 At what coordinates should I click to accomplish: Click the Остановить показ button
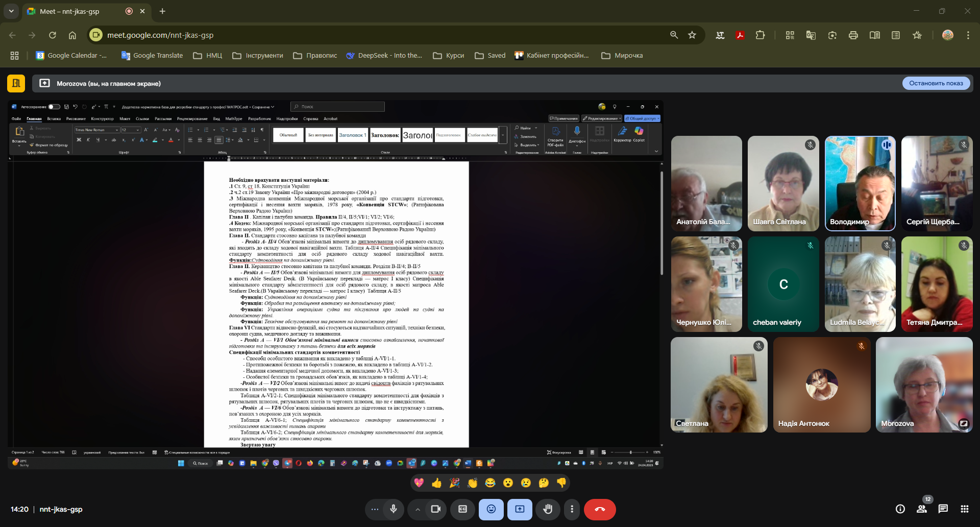pos(936,83)
